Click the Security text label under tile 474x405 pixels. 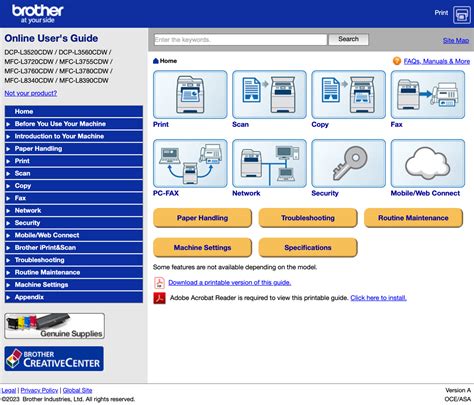coord(325,193)
